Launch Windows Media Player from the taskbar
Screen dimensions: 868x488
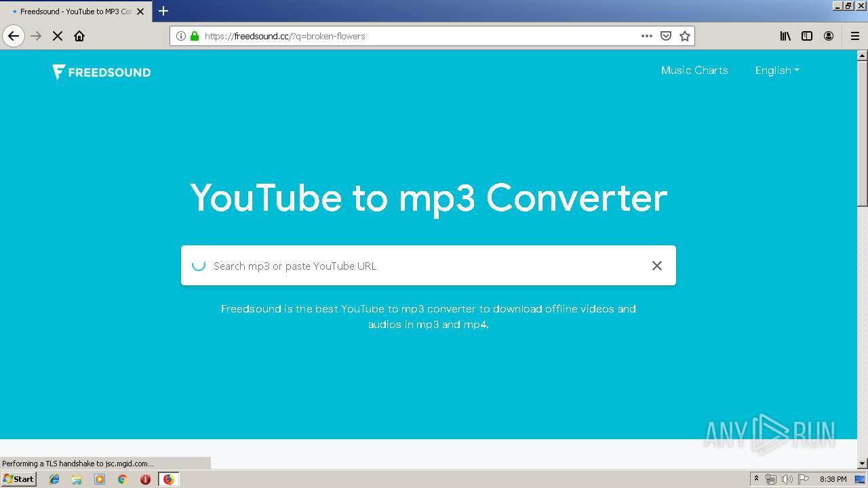tap(100, 479)
